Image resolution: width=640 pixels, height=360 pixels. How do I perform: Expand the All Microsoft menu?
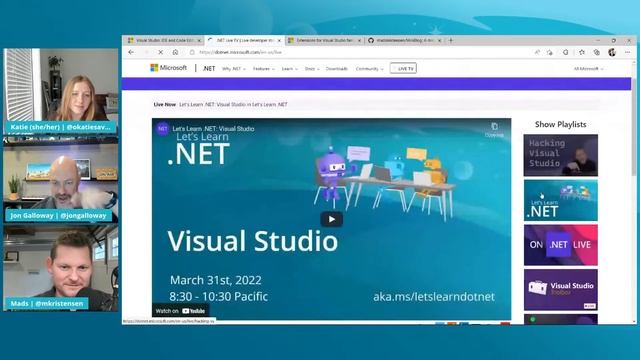(588, 69)
